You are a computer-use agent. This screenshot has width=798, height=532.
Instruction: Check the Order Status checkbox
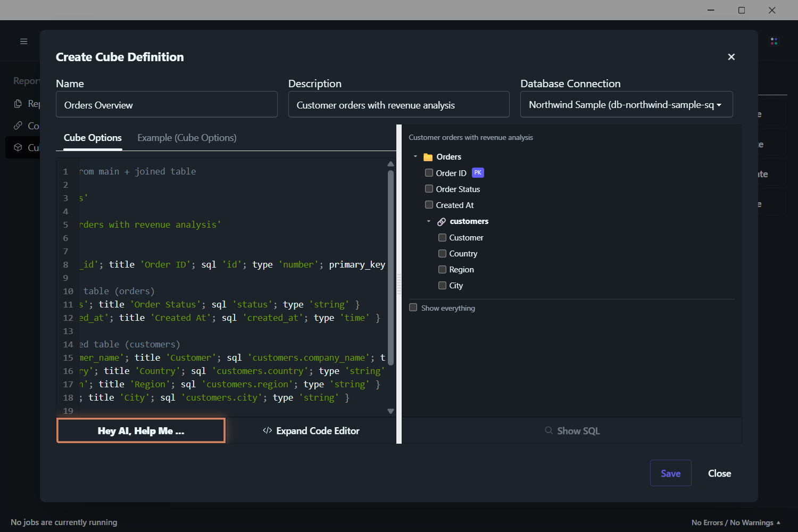click(429, 189)
